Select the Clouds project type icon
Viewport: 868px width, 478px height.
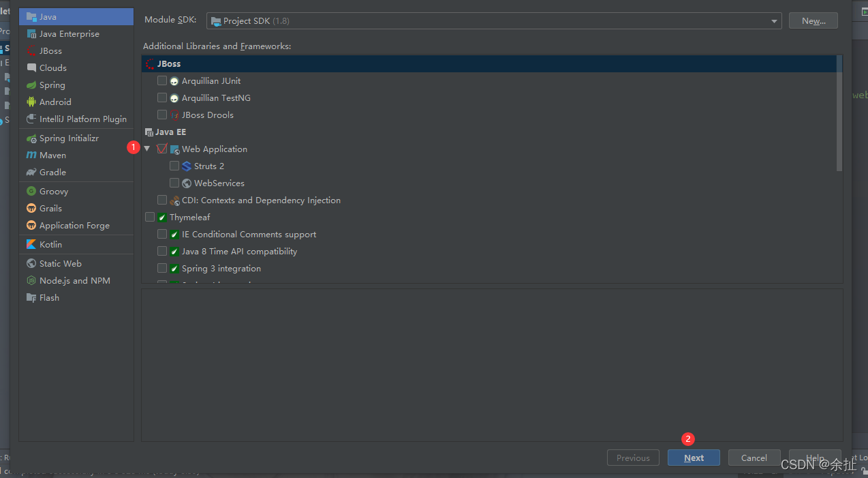pos(31,68)
